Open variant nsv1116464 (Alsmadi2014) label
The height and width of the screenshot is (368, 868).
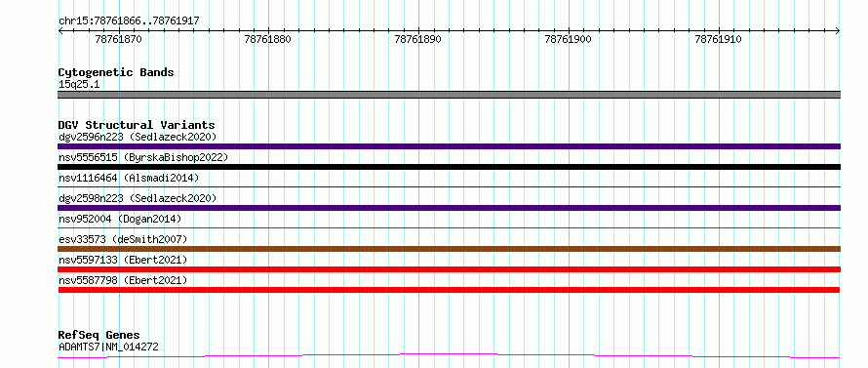(129, 178)
